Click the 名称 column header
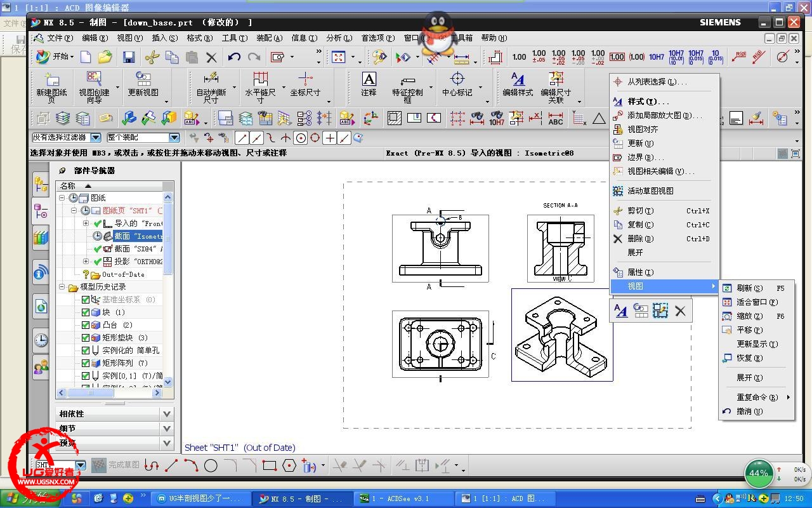 109,186
